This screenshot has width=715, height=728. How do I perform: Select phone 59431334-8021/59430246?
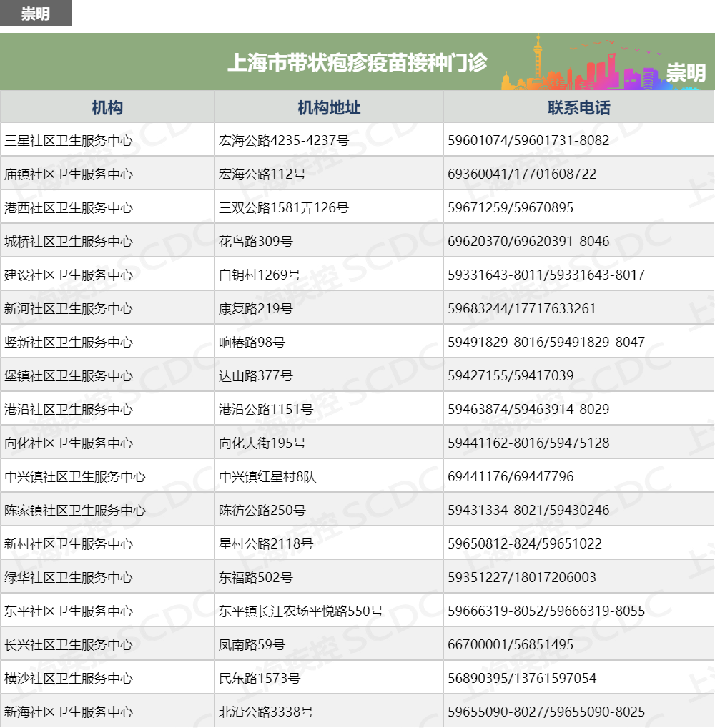click(x=528, y=511)
